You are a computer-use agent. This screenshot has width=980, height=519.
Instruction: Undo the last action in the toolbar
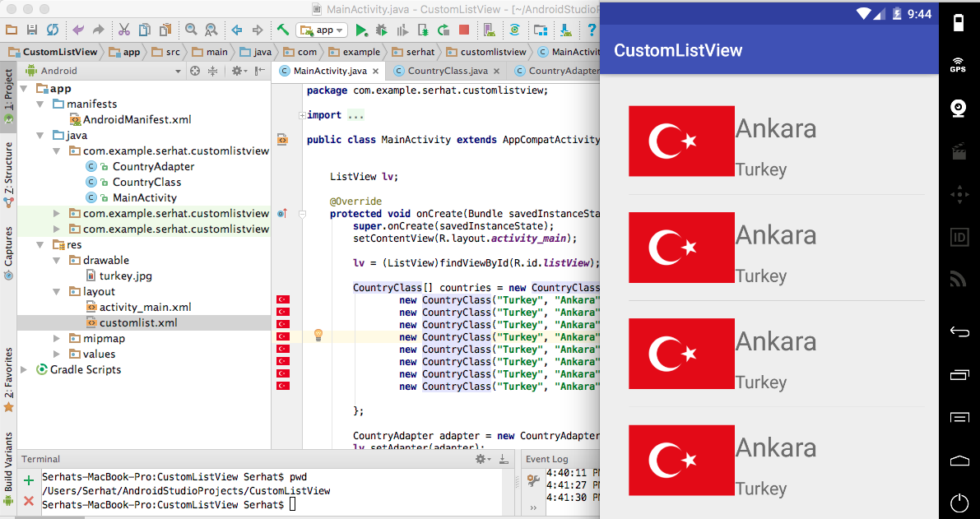tap(78, 30)
